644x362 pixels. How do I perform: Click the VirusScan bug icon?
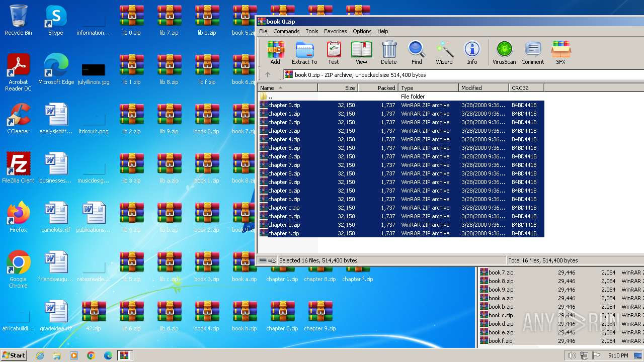504,53
